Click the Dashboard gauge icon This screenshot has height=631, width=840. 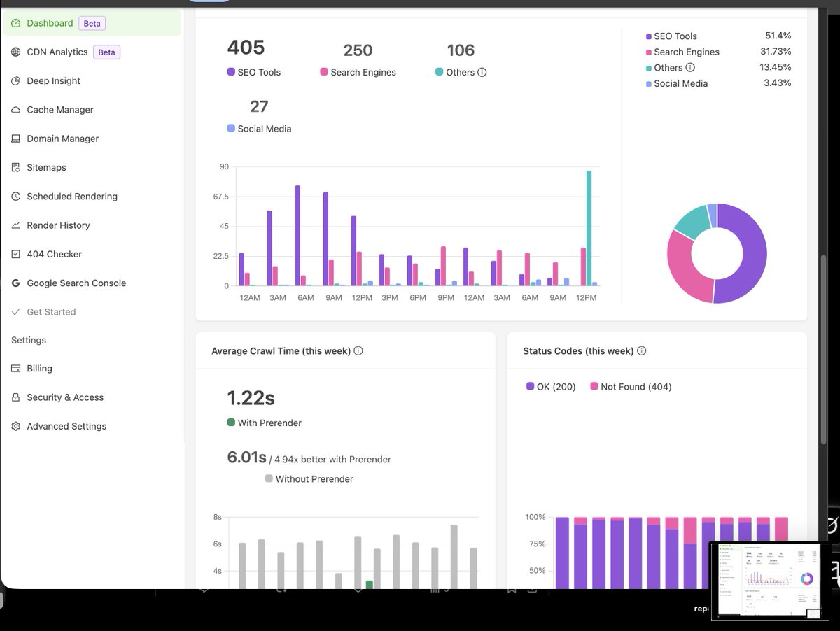[x=16, y=23]
